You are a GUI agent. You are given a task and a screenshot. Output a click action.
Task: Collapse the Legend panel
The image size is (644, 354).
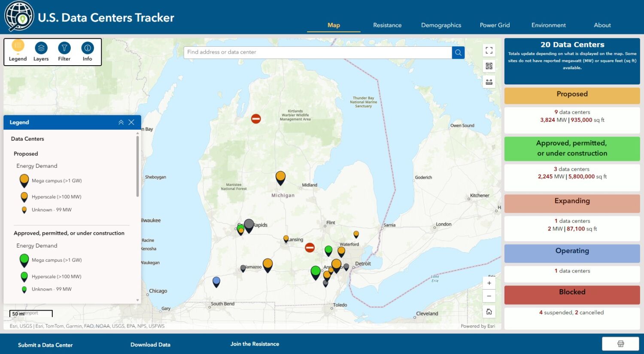click(x=121, y=122)
